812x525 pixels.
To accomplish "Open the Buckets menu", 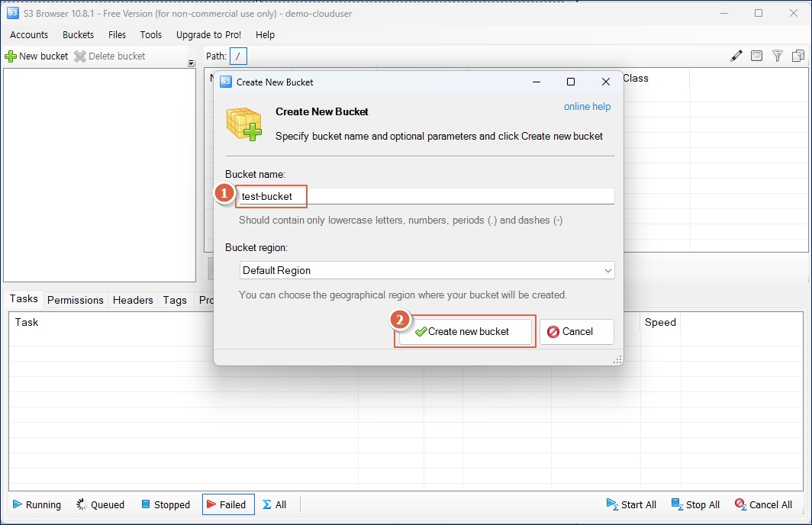I will click(78, 34).
